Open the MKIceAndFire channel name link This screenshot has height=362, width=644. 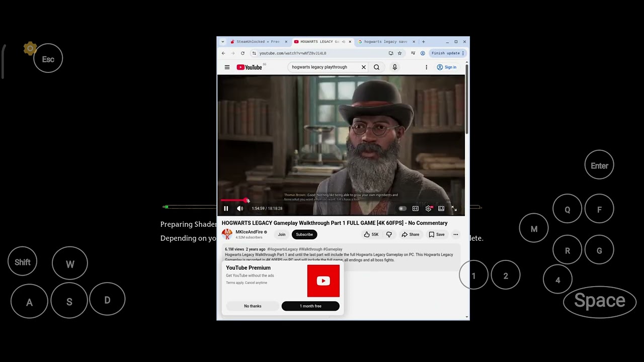click(249, 232)
